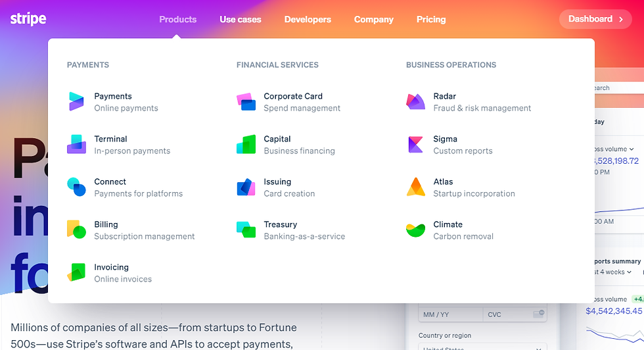Click the Dashboard button
This screenshot has width=644, height=350.
point(595,19)
